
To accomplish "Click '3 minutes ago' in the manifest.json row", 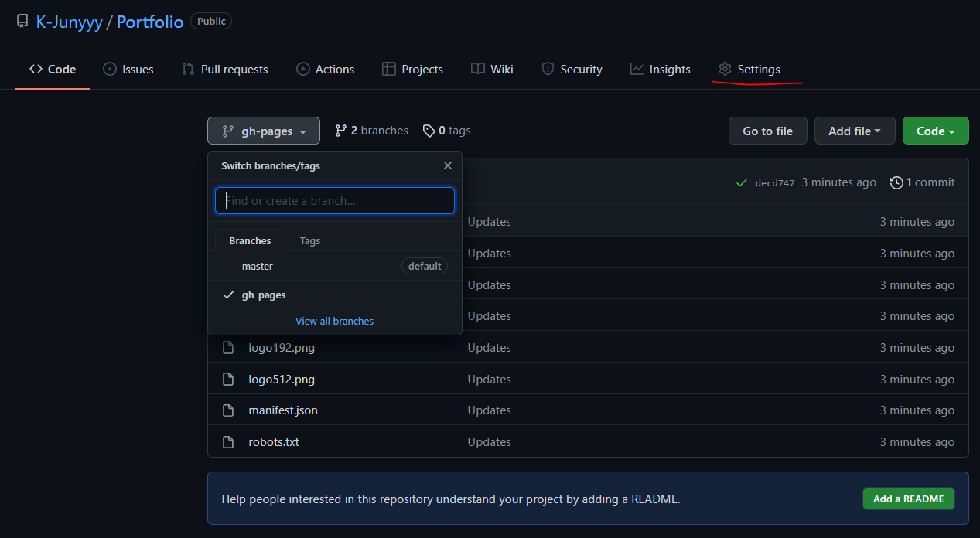I will [917, 410].
